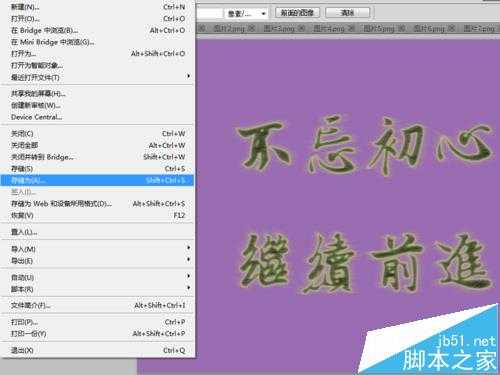Choose Print (打印) with Ctrl+P shortcut
Image resolution: width=500 pixels, height=375 pixels.
pos(97,322)
